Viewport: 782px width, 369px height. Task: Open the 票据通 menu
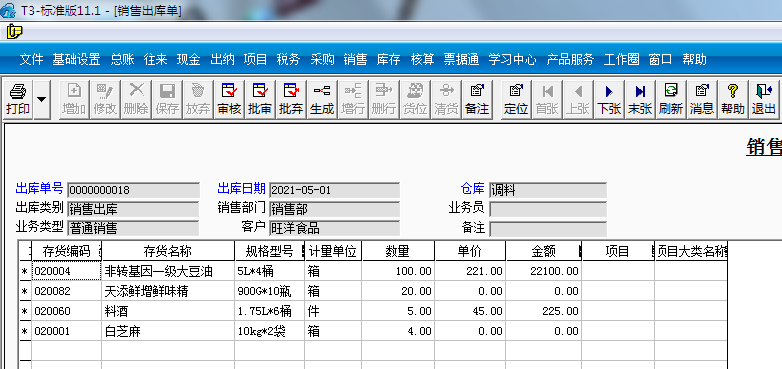coord(461,60)
